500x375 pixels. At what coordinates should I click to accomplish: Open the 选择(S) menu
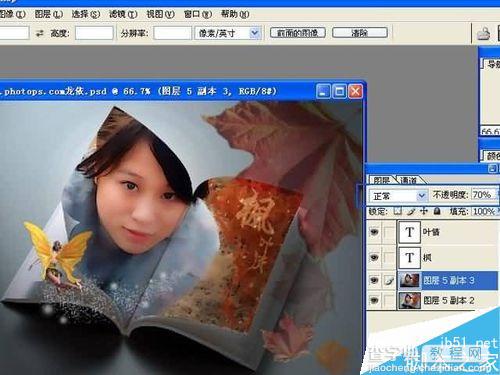tap(86, 14)
